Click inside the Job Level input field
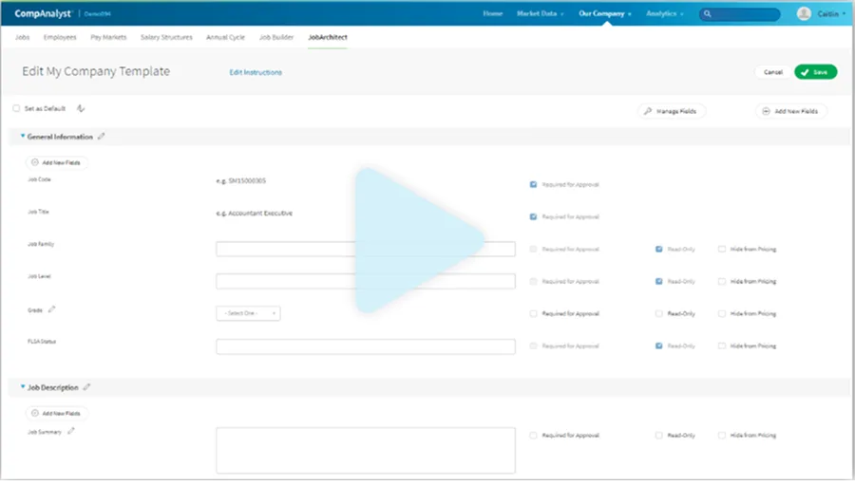 click(x=366, y=281)
